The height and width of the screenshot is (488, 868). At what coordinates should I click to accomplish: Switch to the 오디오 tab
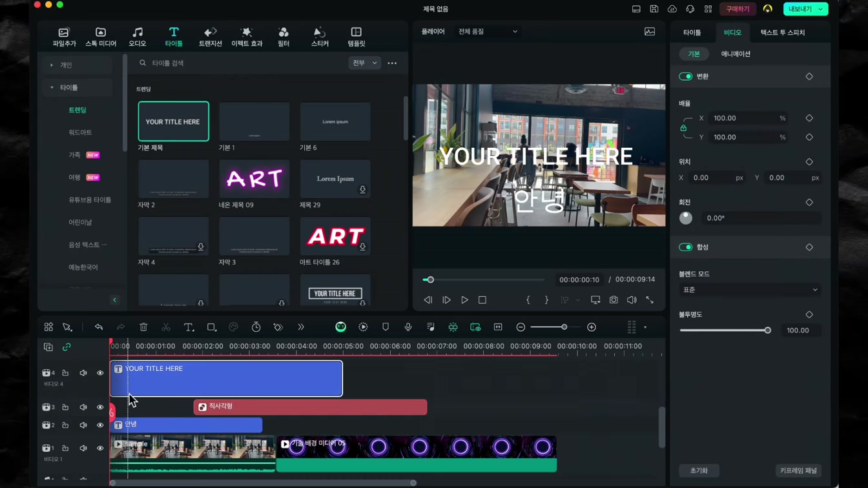click(x=138, y=37)
